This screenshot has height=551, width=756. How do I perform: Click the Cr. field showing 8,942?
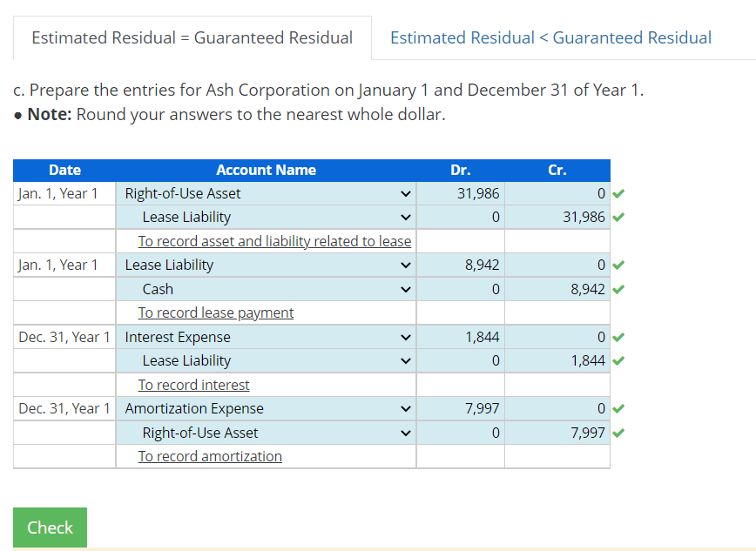coord(557,289)
